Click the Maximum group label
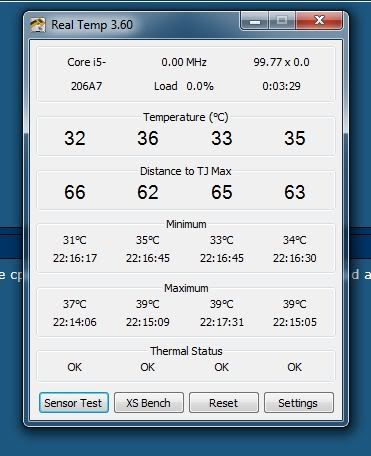Viewport: 371px width, 456px height. click(186, 288)
